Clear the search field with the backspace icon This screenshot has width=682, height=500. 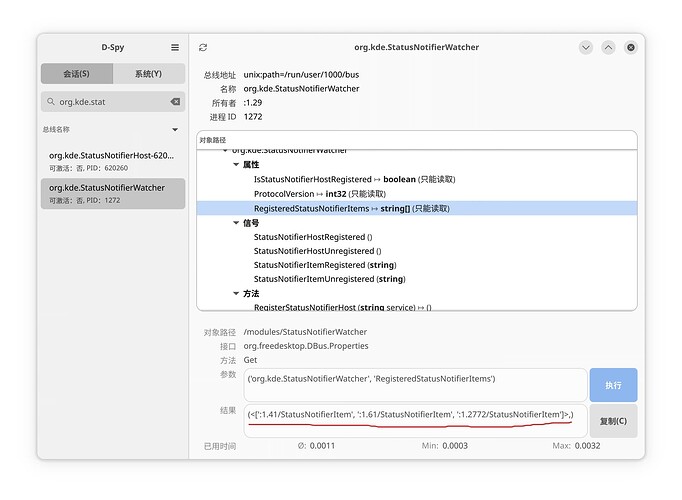pos(175,102)
